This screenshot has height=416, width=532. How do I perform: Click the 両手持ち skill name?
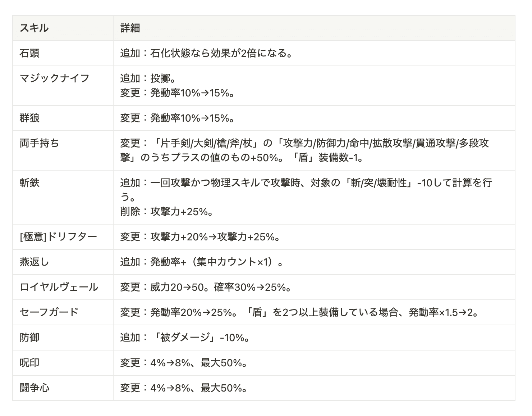coord(39,143)
